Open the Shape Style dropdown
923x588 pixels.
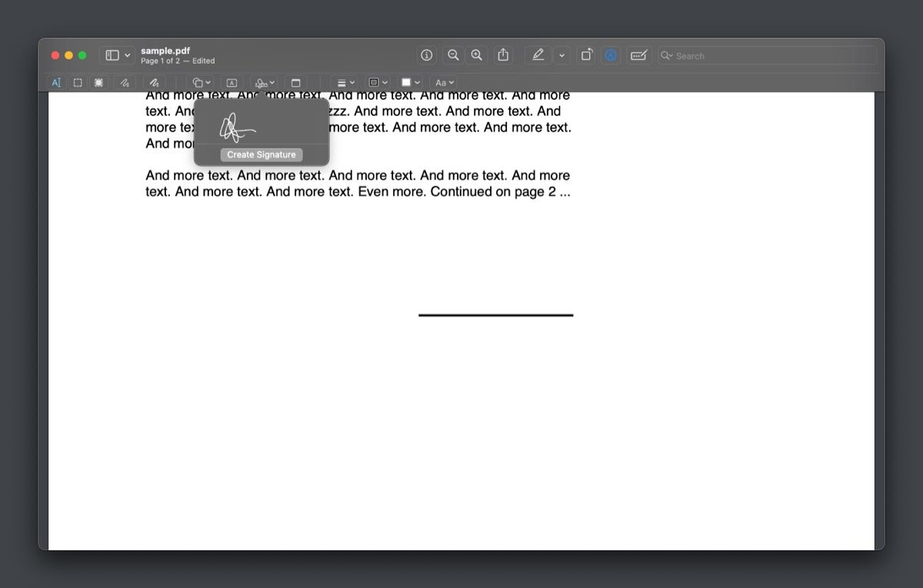tap(345, 82)
